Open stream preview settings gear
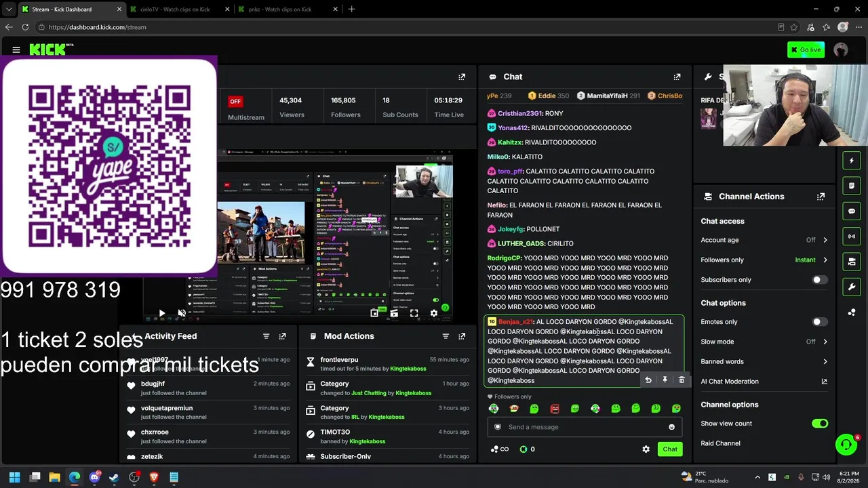This screenshot has height=488, width=868. pos(434,313)
